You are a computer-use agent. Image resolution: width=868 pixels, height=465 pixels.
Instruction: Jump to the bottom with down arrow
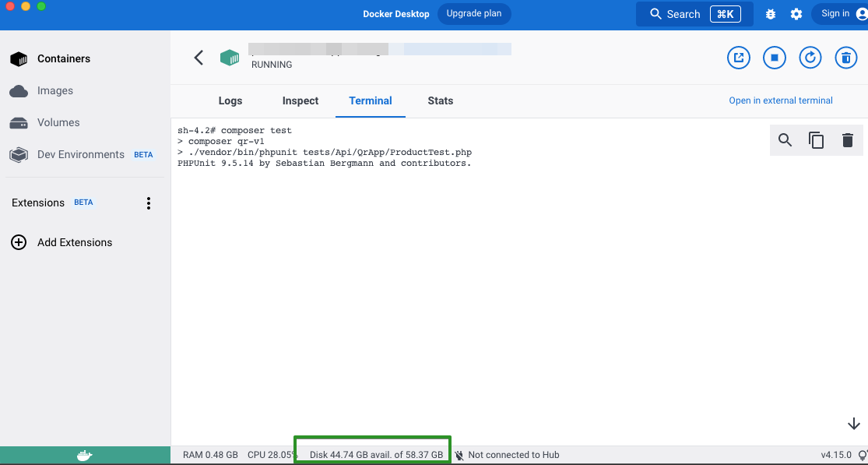[x=854, y=424]
